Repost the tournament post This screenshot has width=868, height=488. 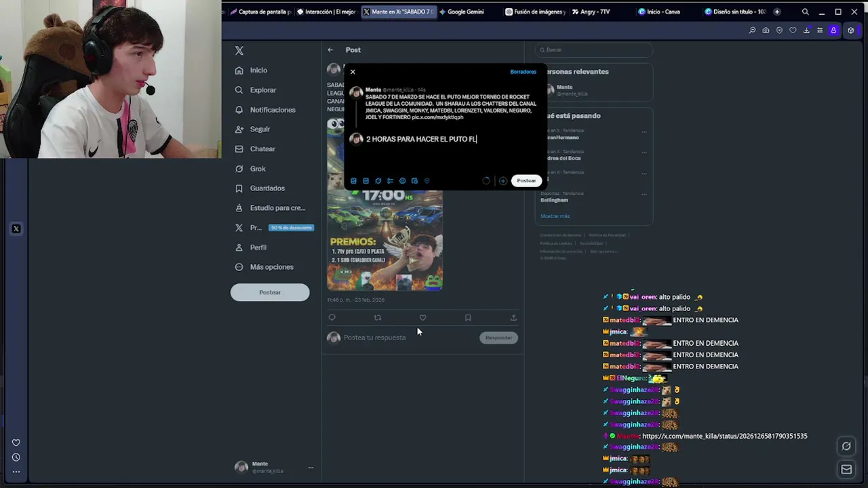(x=378, y=318)
